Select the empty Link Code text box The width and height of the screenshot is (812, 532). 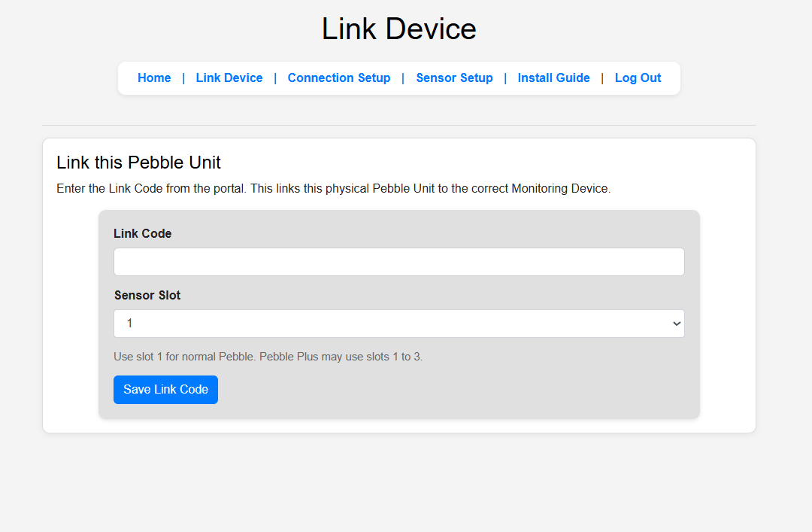pyautogui.click(x=398, y=261)
